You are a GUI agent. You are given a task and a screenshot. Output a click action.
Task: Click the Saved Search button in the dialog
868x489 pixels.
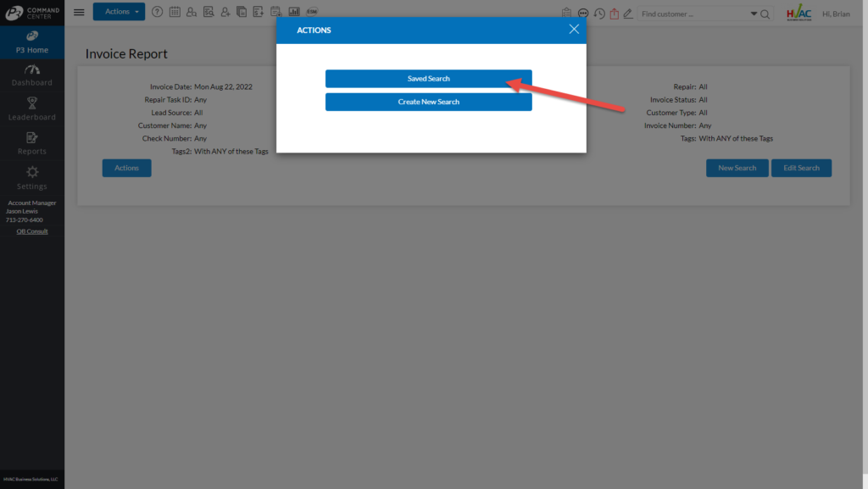(428, 78)
